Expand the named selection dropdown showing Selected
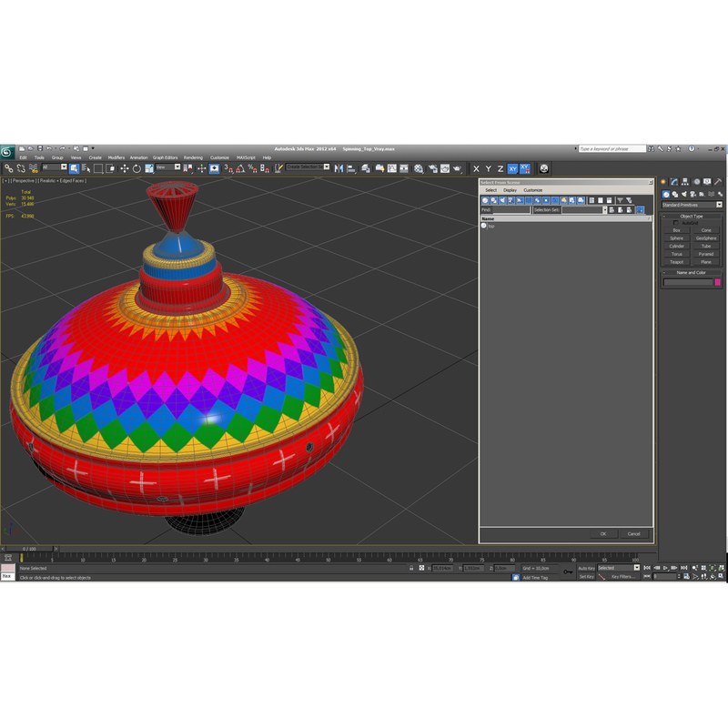This screenshot has height=728, width=728. pyautogui.click(x=636, y=567)
